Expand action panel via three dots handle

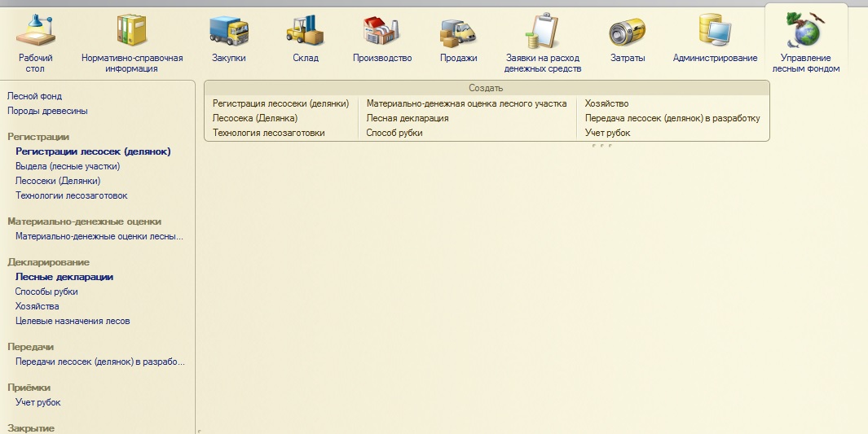(x=601, y=146)
